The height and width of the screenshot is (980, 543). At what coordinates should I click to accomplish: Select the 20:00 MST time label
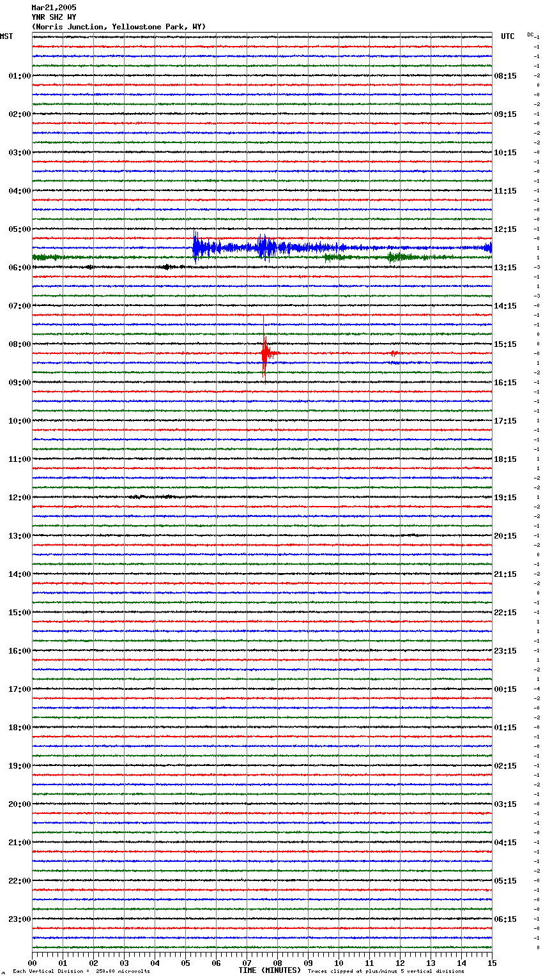[x=20, y=804]
